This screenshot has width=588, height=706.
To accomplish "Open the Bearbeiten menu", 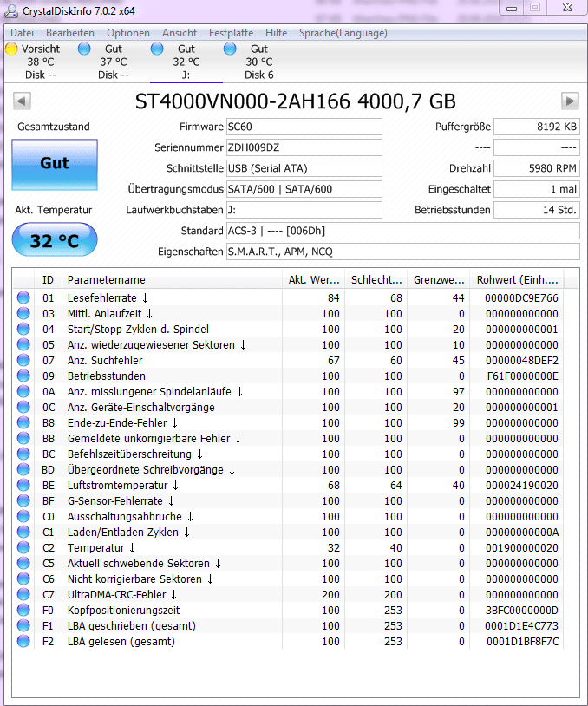I will [70, 33].
